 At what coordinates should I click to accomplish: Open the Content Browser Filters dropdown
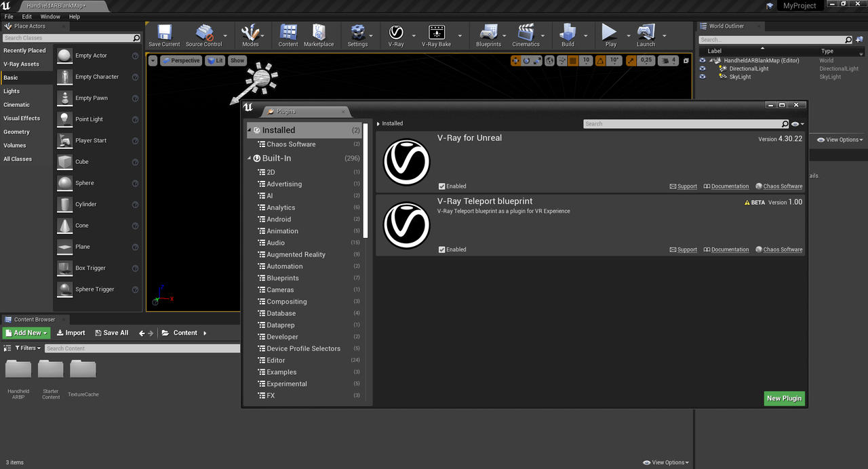[x=28, y=348]
